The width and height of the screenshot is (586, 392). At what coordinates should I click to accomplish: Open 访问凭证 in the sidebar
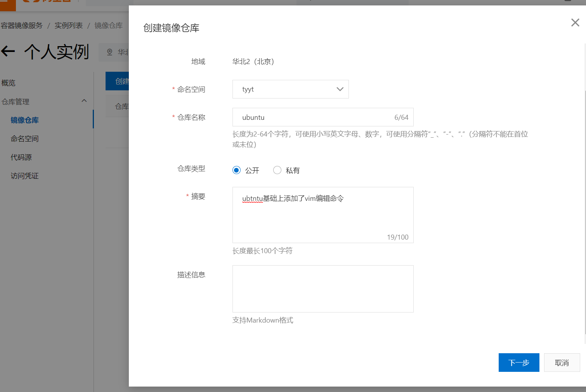tap(25, 176)
